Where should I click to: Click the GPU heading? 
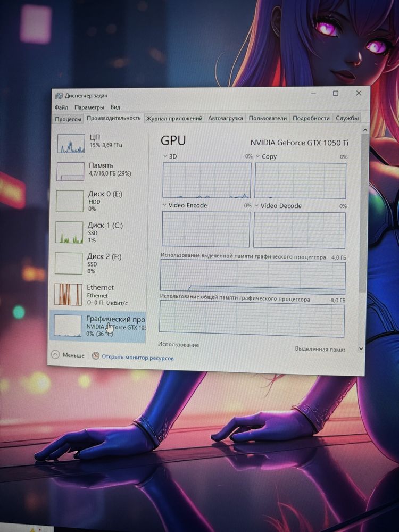(x=173, y=140)
